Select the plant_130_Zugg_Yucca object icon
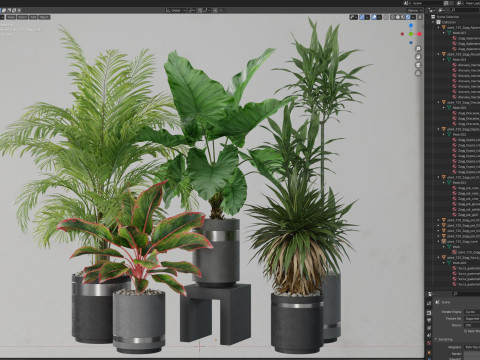 point(444,257)
